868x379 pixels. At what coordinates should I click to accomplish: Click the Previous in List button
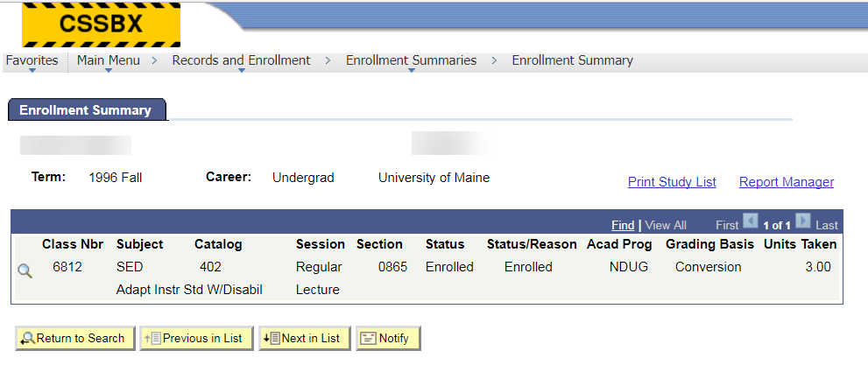[196, 338]
